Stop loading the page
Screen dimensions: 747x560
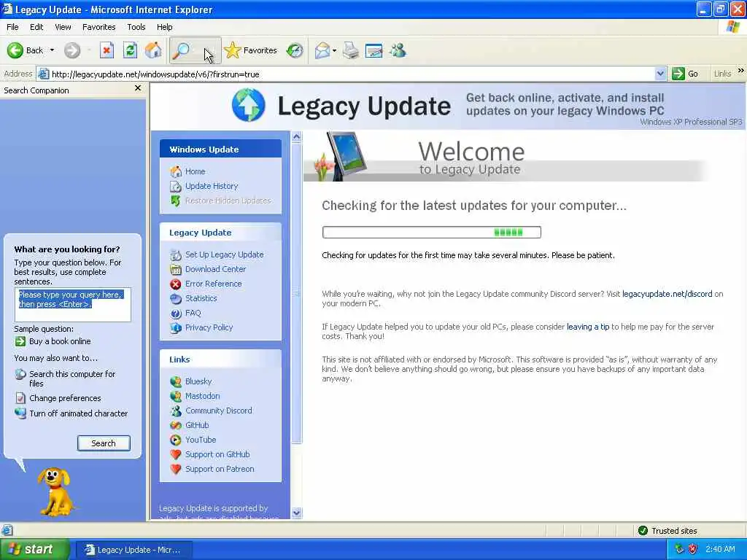pos(107,50)
